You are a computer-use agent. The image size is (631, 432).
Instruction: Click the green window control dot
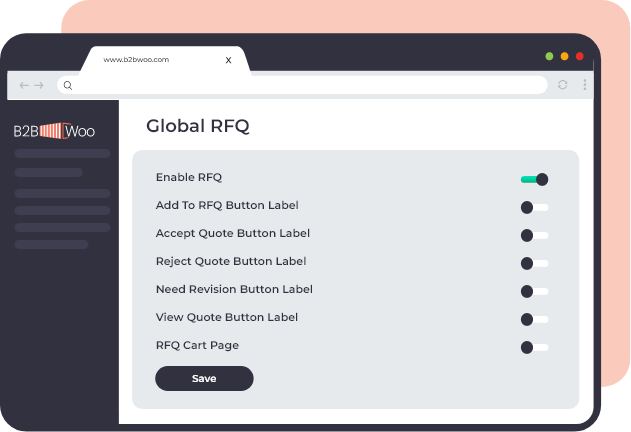[549, 56]
